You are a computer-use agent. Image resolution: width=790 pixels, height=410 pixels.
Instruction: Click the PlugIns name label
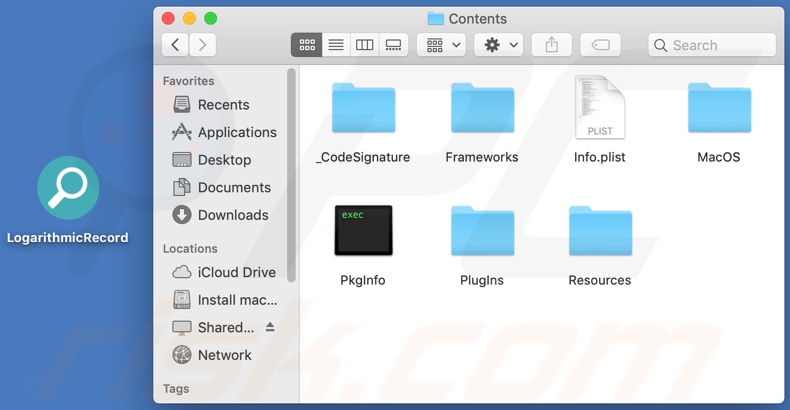482,280
